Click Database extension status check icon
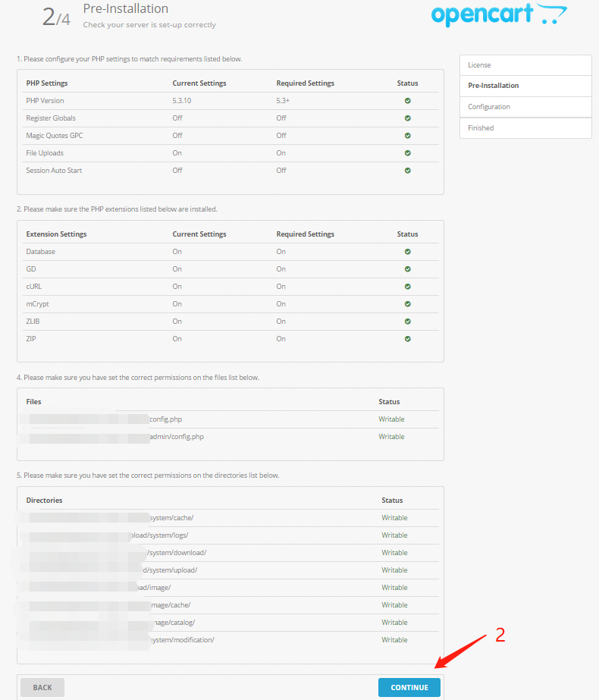 [407, 252]
